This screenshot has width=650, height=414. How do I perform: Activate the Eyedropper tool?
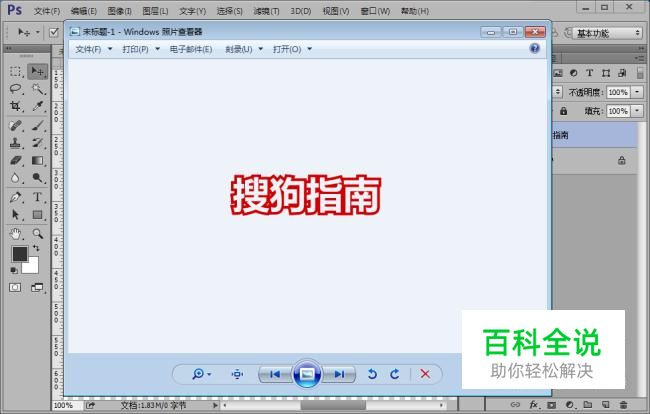(37, 106)
